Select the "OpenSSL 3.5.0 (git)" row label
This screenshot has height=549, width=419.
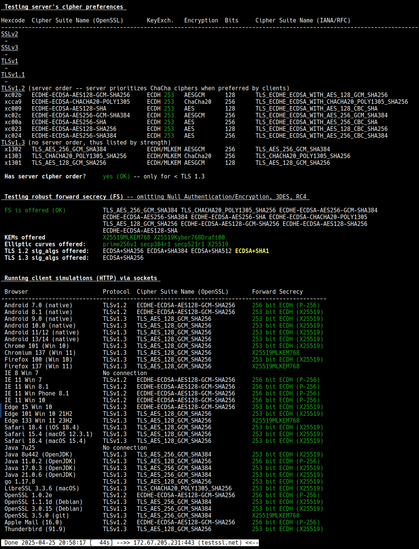click(x=37, y=515)
